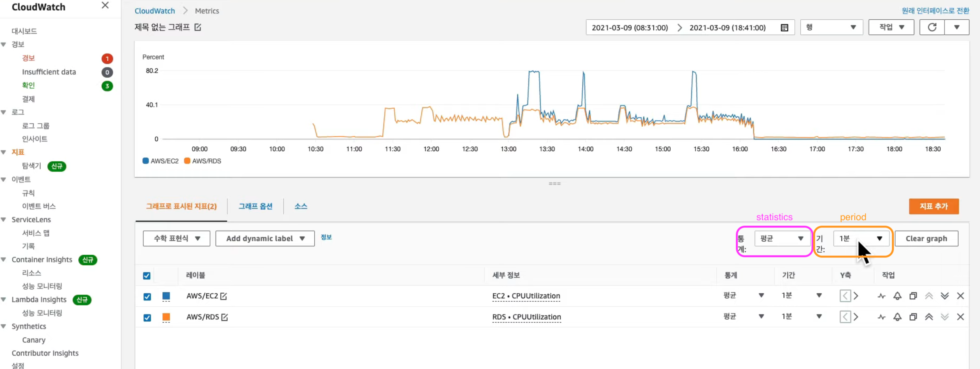The image size is (980, 369).
Task: Create alarm for AWS/RDS metric
Action: 897,317
